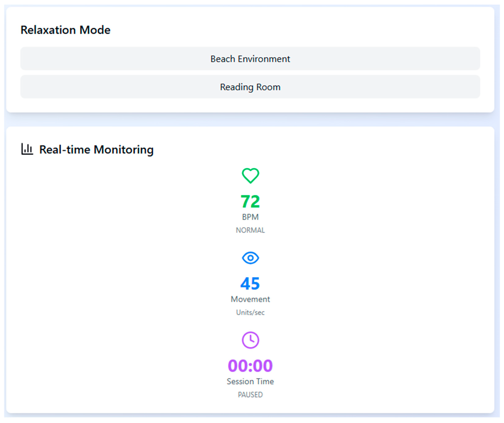Click the 00:00 session timer
Viewport: 504px width, 423px height.
click(x=250, y=366)
